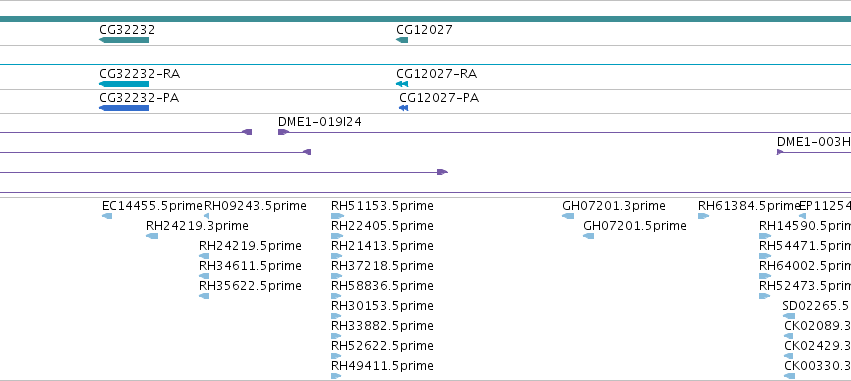Click the RH58836.5prime EST arrow

336,296
